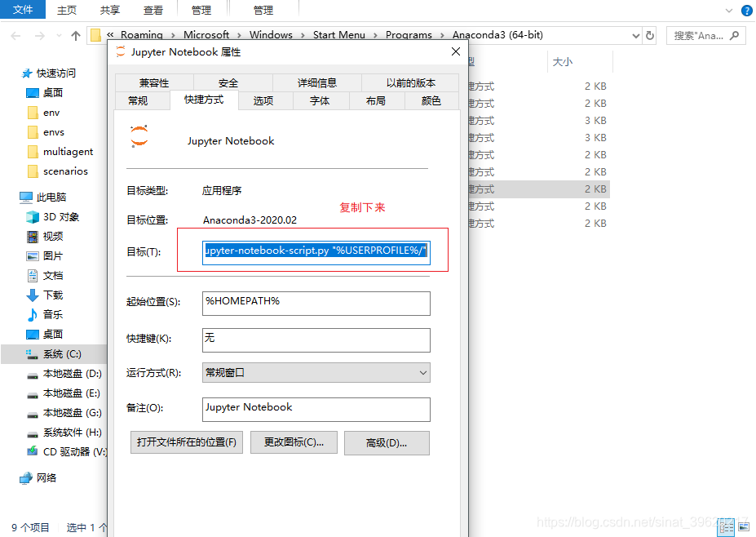Image resolution: width=756 pixels, height=537 pixels.
Task: Click the Forward navigation arrow in Explorer
Action: click(x=40, y=36)
